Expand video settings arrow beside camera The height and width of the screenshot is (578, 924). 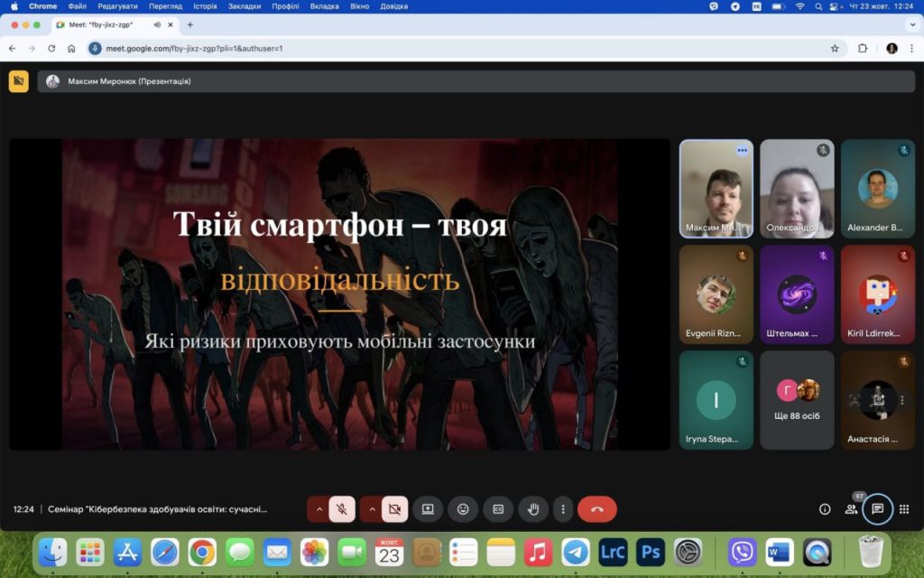click(x=370, y=509)
